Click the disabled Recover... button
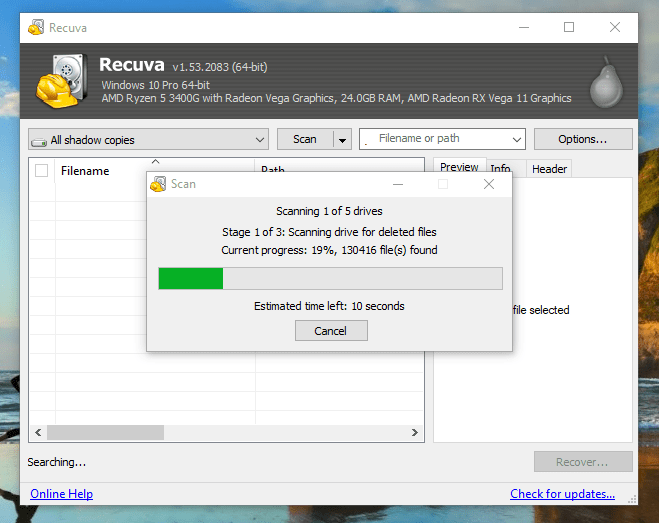This screenshot has width=659, height=523. coord(583,462)
